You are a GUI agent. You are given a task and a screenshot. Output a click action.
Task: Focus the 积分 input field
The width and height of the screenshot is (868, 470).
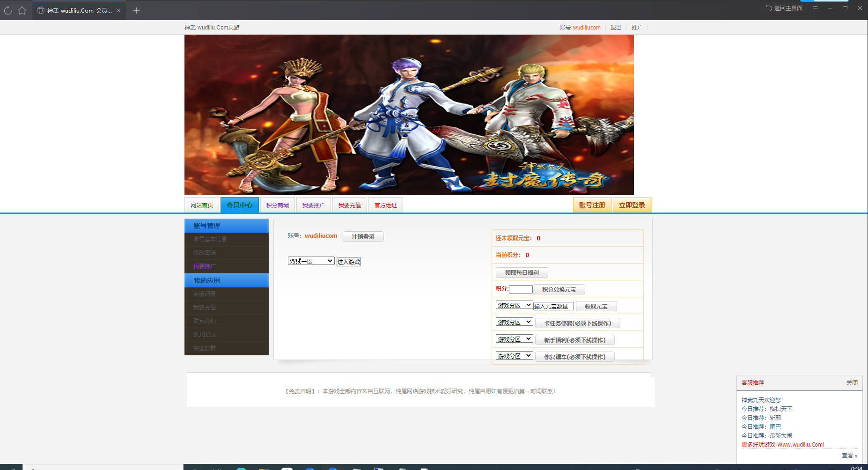click(x=521, y=289)
